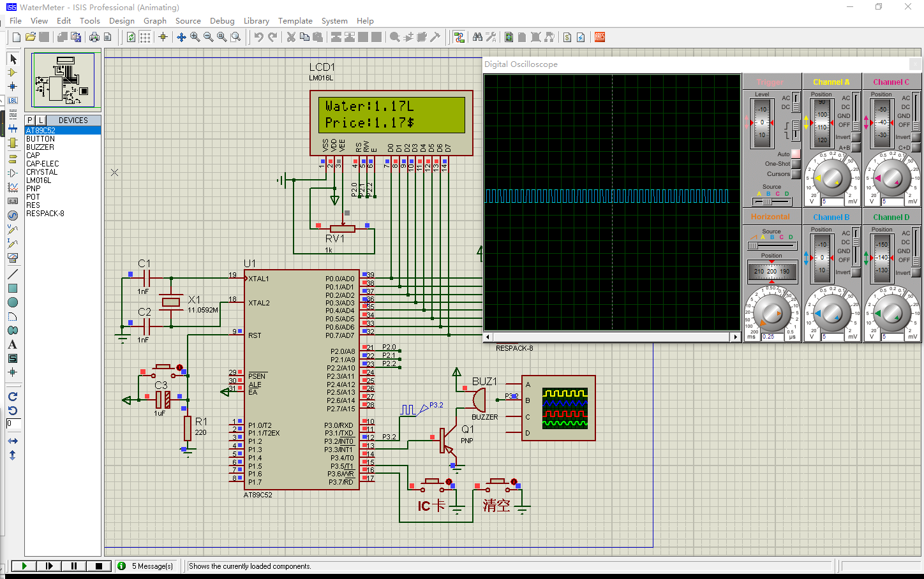
Task: Select the Voltage probe mode tool
Action: pos(12,229)
